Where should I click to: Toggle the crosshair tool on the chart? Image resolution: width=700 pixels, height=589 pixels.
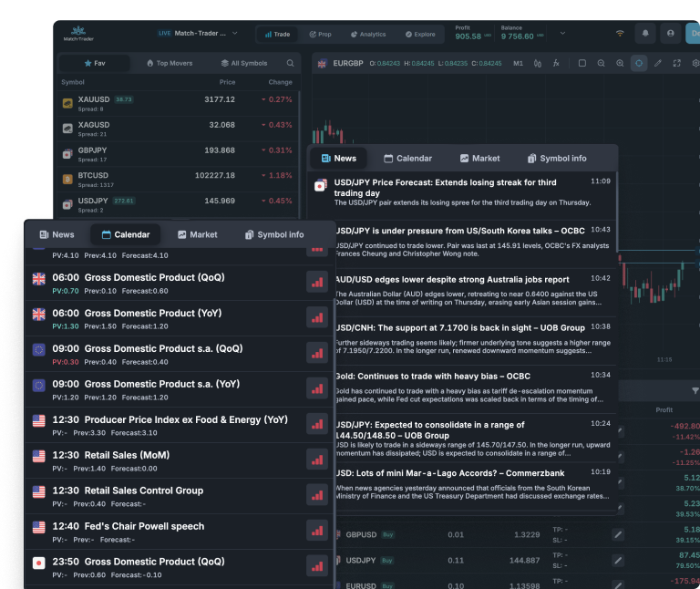tap(639, 64)
